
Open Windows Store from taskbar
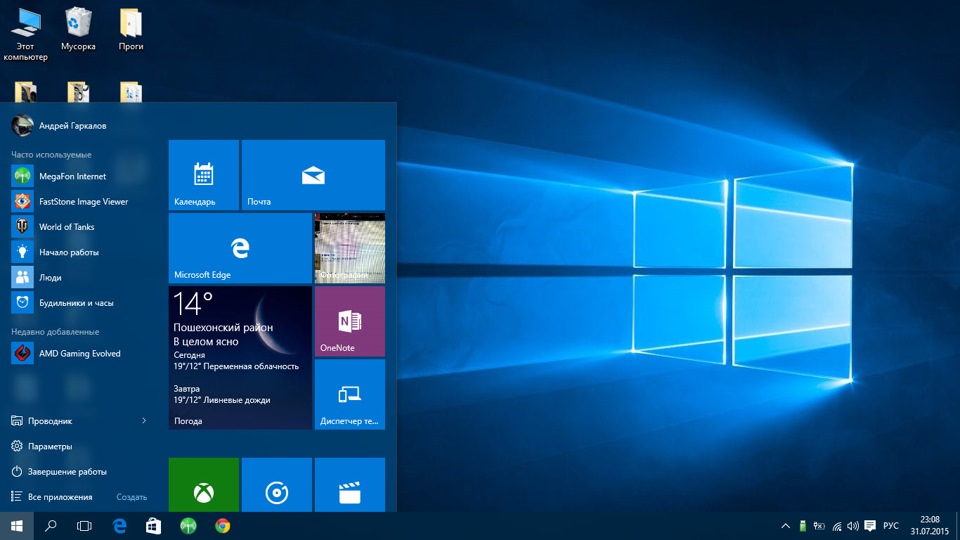pos(154,526)
